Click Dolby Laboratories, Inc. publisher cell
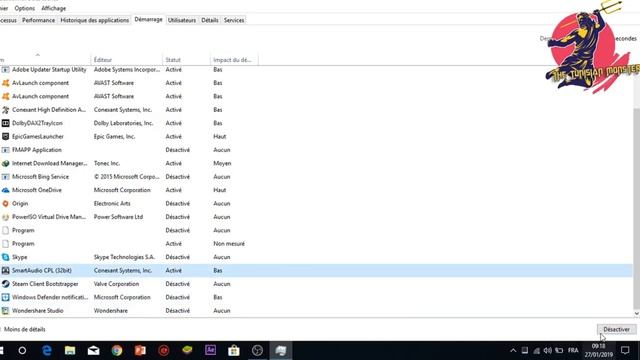 click(x=123, y=123)
